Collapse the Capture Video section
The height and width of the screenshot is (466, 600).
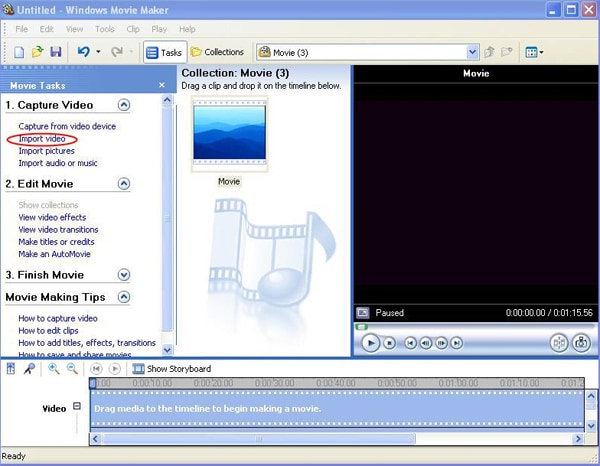(x=124, y=105)
